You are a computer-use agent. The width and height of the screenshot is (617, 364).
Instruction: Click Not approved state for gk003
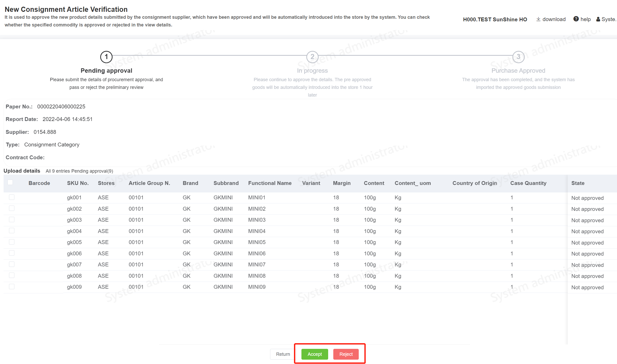click(x=587, y=220)
